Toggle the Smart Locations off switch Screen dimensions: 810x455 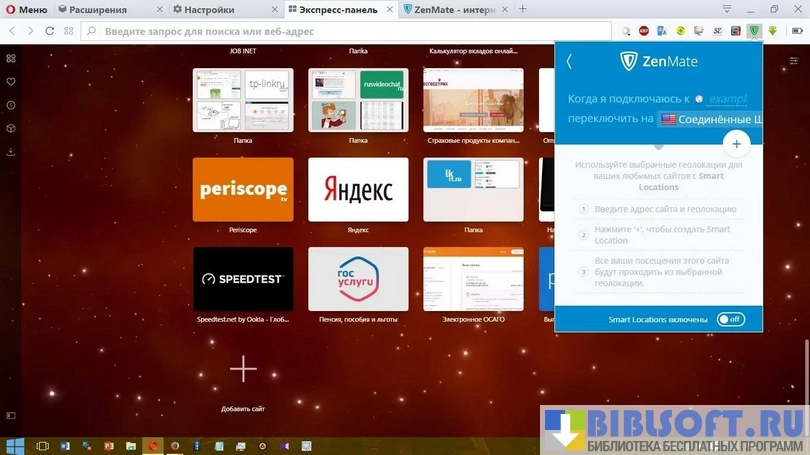point(730,319)
